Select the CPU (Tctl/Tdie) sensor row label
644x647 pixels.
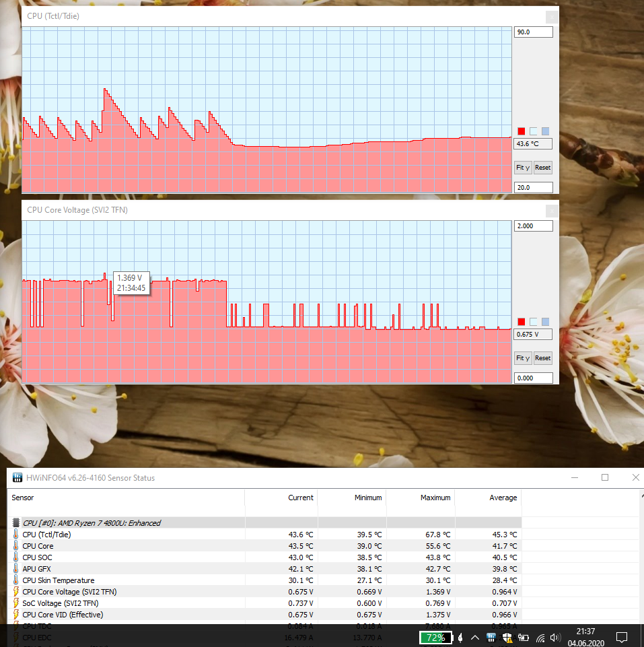click(x=46, y=535)
